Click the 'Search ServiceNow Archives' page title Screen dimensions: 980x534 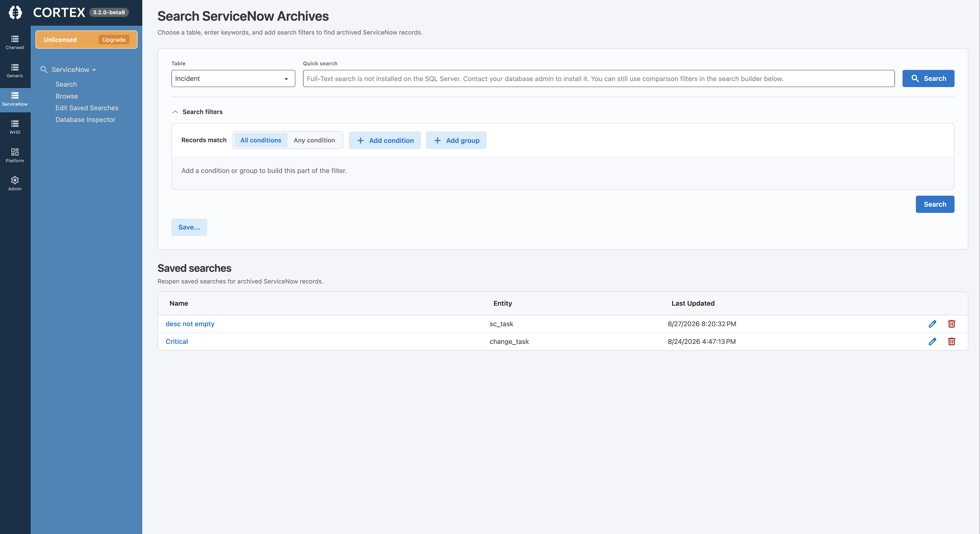pos(243,16)
